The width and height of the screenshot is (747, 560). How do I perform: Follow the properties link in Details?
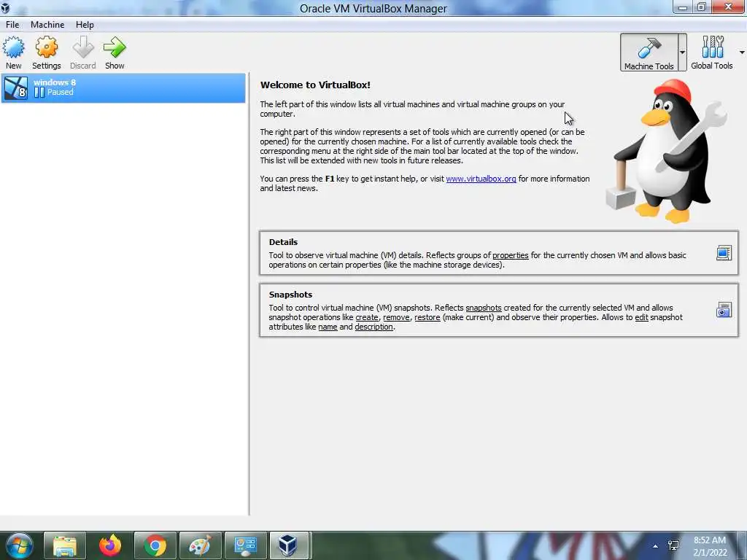(510, 255)
